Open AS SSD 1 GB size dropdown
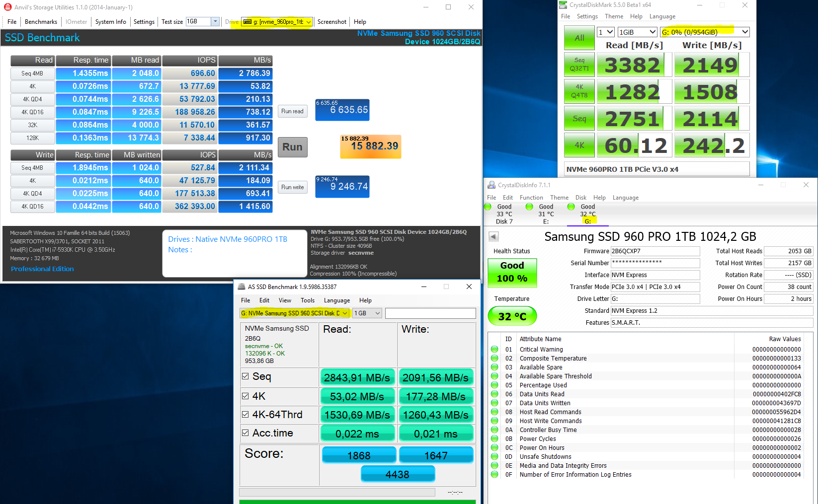The image size is (818, 504). coord(367,313)
